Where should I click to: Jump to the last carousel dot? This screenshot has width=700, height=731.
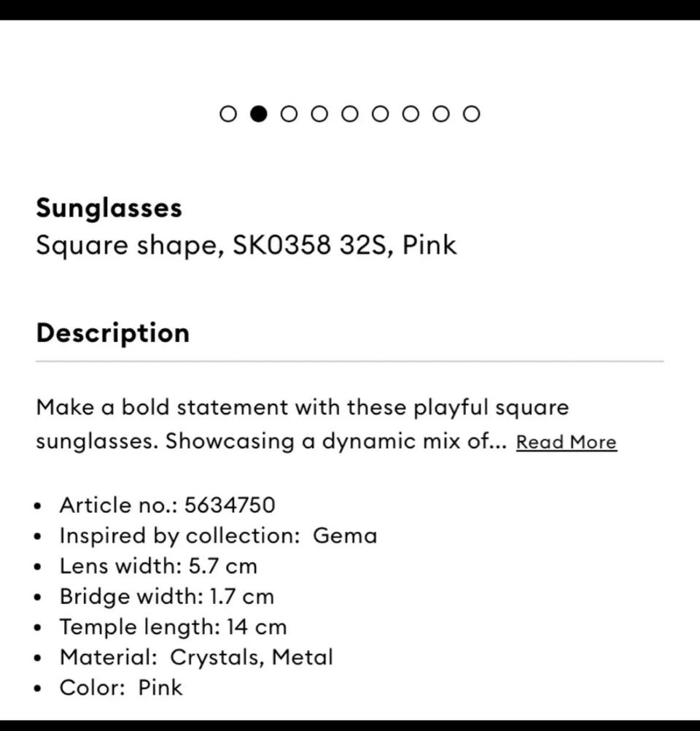(472, 114)
